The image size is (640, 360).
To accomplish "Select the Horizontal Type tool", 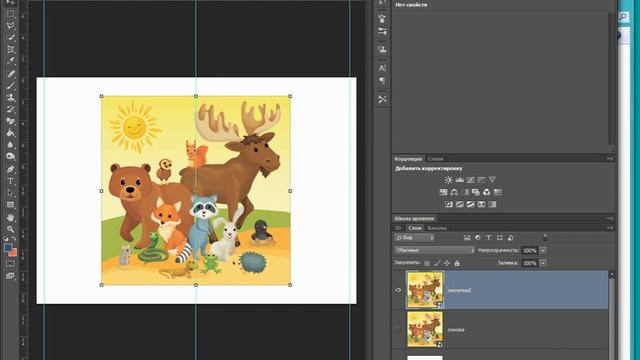I will [10, 181].
